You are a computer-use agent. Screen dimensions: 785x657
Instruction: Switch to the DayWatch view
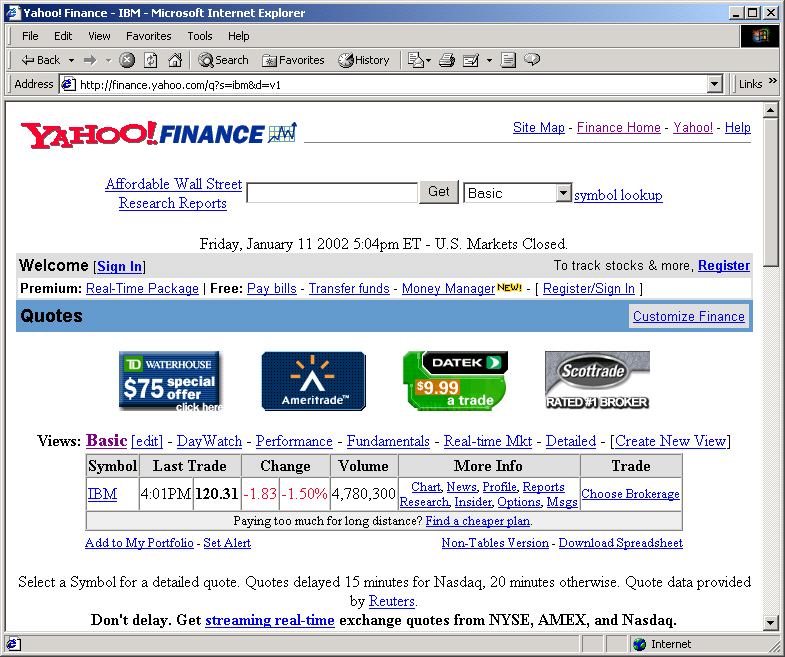point(209,441)
